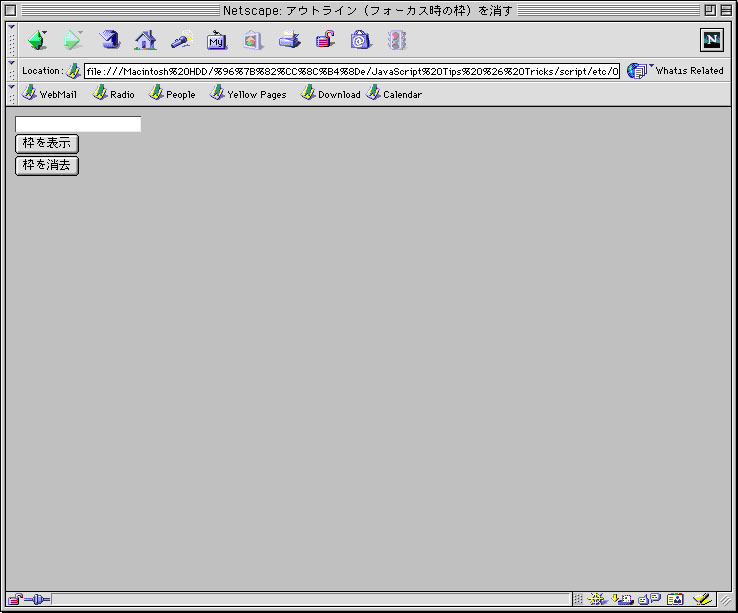The image size is (738, 613).
Task: Open Navigator from the component bar ship wheel
Action: click(x=597, y=599)
